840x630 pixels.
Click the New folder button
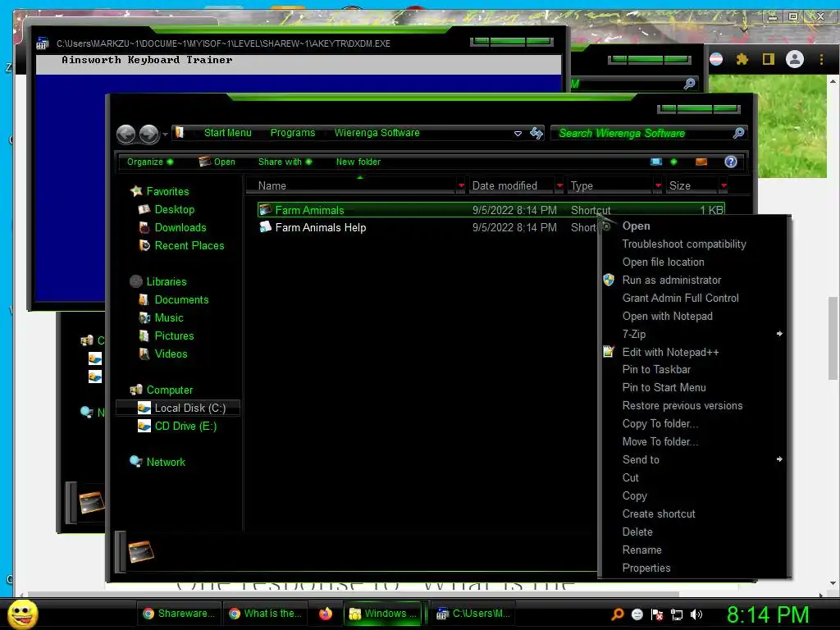(358, 162)
